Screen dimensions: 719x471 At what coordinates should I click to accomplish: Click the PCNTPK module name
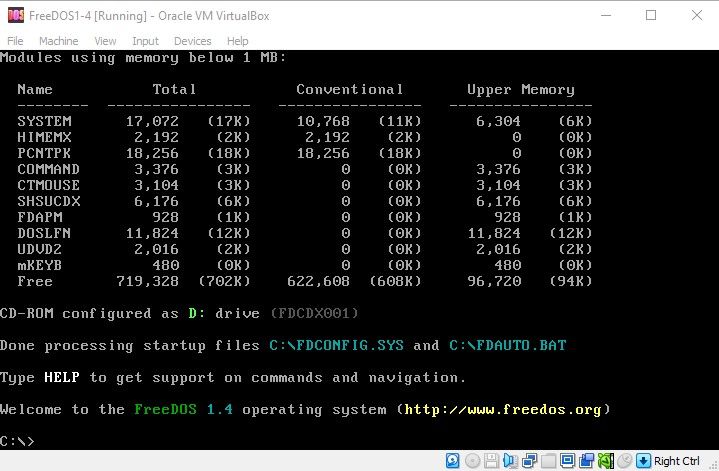tap(44, 153)
